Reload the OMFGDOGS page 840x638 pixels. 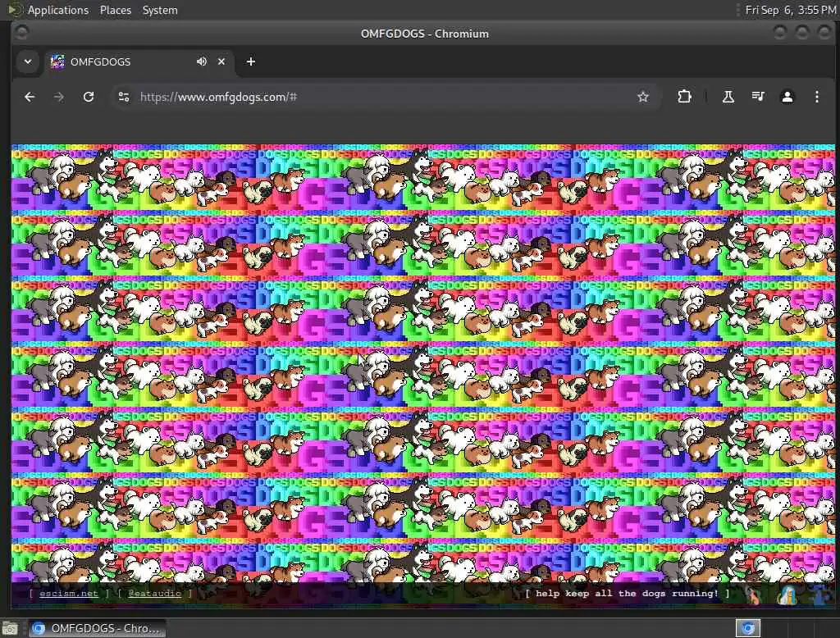pyautogui.click(x=89, y=97)
